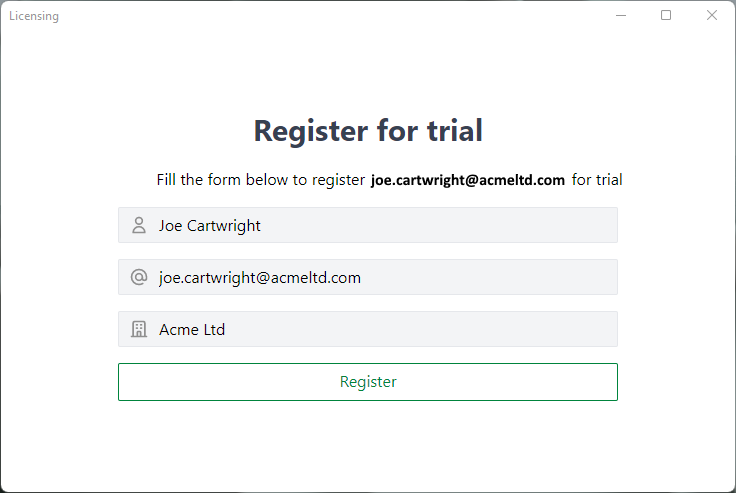Click the Register for trial heading
The width and height of the screenshot is (736, 493).
tap(368, 131)
